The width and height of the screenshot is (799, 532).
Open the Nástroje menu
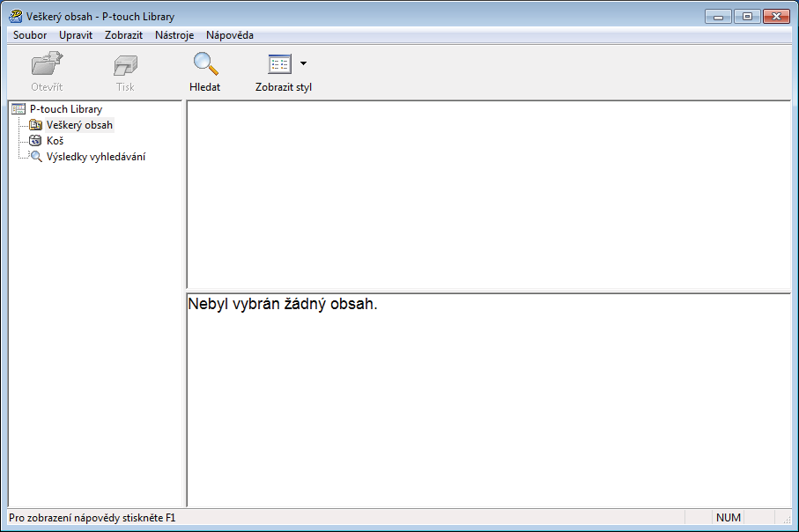coord(174,35)
